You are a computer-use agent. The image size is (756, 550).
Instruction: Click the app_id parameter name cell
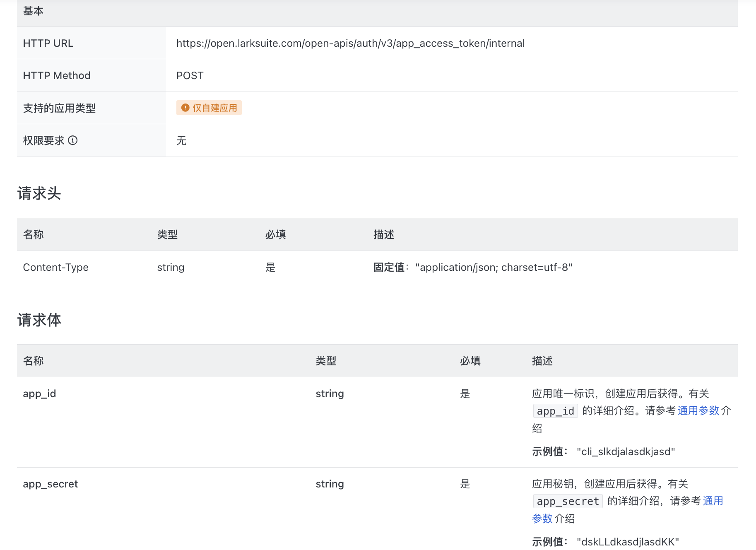[x=39, y=393]
